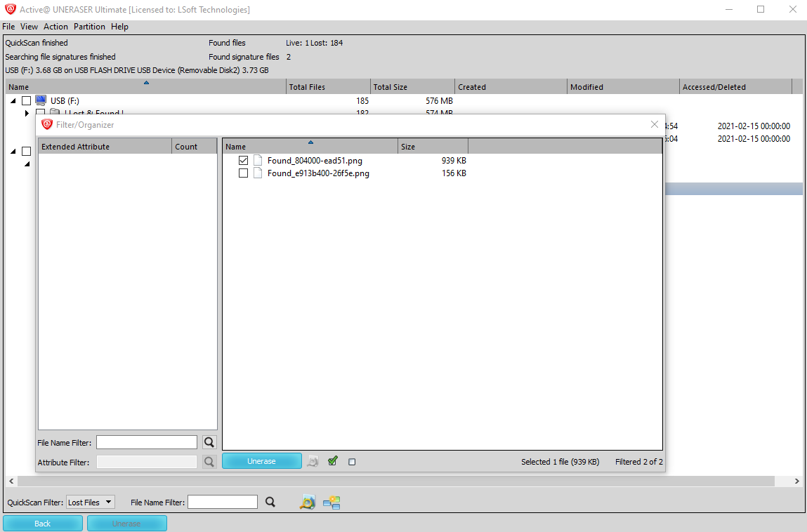Viewport: 807px width, 532px height.
Task: Click the Attribute Filter search magnifier
Action: (x=209, y=462)
